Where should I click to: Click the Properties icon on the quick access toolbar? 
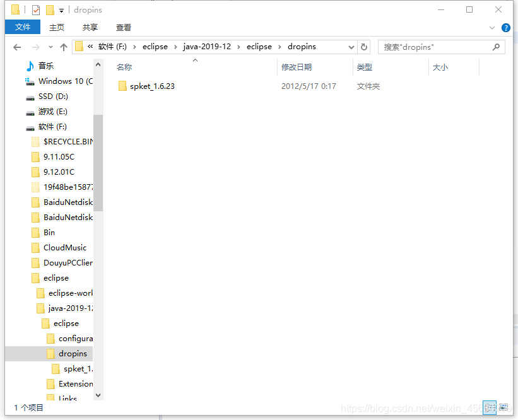[37, 9]
